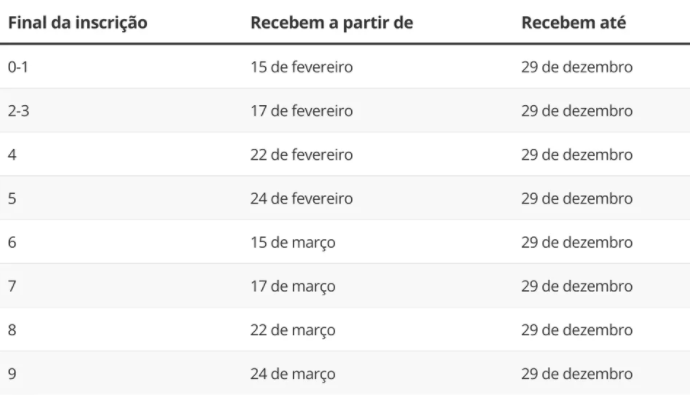Click the "24 de março" date cell

[x=292, y=375]
